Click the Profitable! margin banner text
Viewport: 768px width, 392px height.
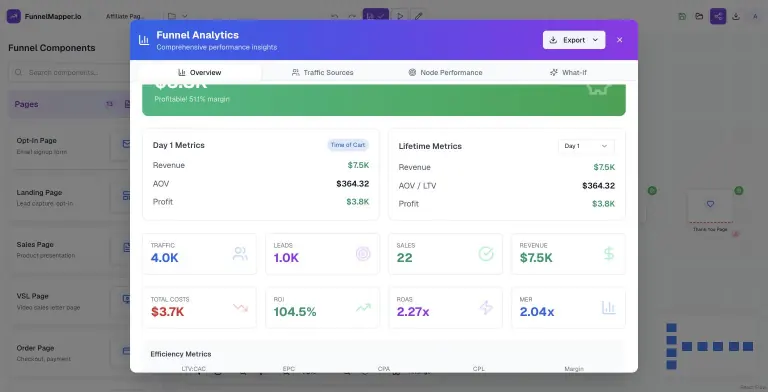192,99
